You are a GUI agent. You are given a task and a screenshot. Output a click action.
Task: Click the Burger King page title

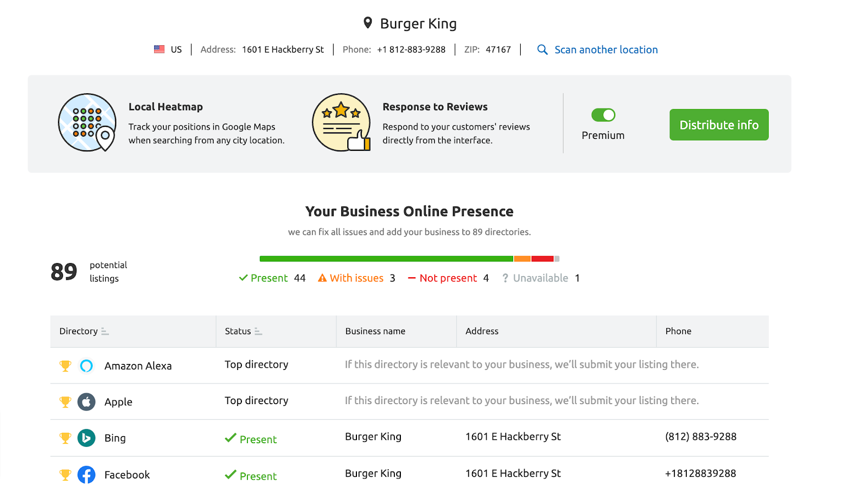click(418, 23)
